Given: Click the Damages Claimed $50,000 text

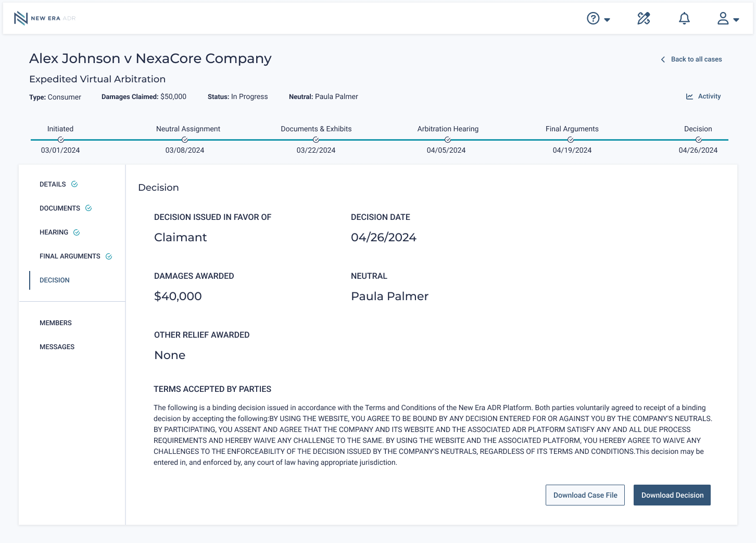Looking at the screenshot, I should point(144,97).
